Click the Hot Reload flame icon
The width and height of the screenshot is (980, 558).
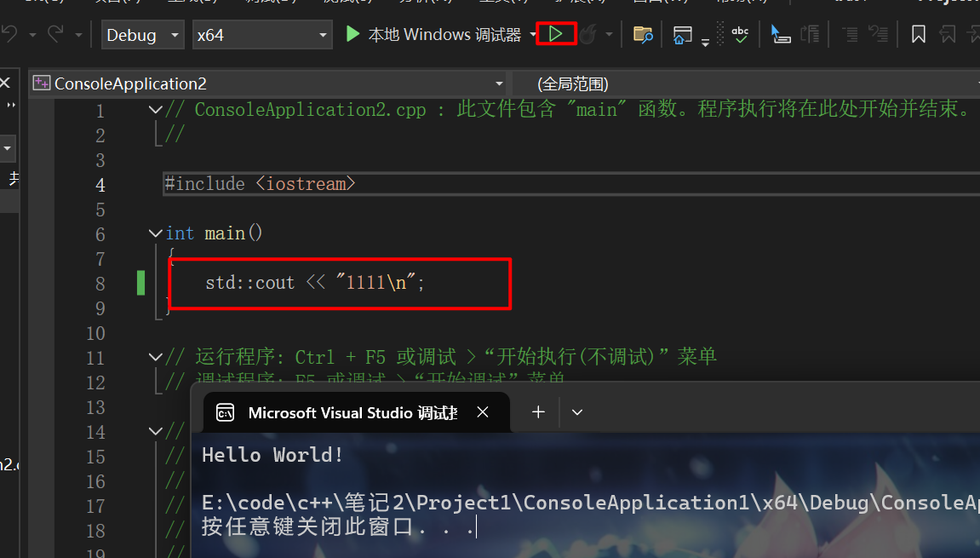coord(588,35)
